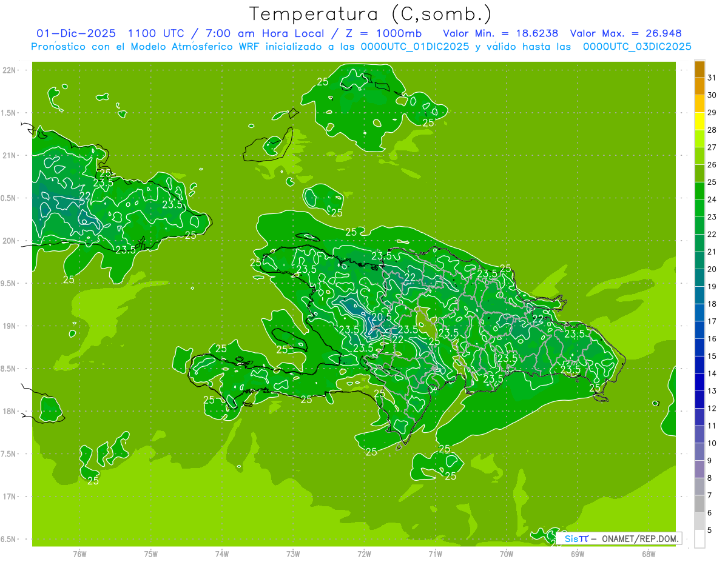Pick the purple legend swatch between 8 and 9
728x562 pixels.
[x=699, y=469]
